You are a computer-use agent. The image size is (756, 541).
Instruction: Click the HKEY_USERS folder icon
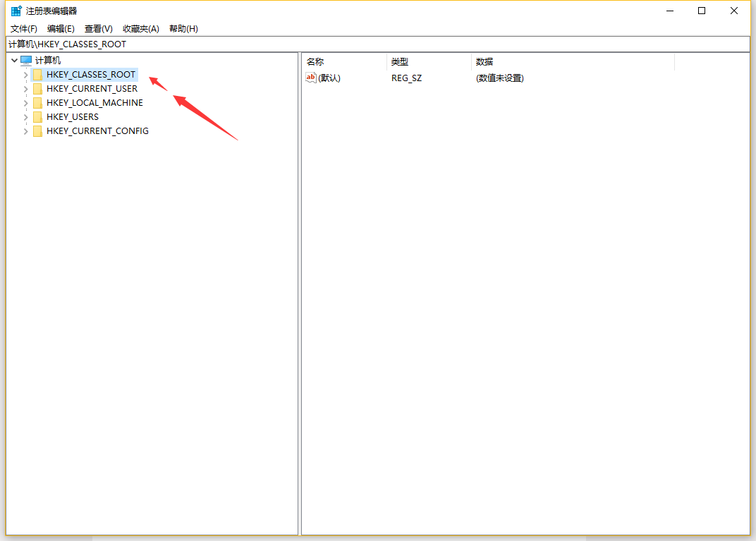point(38,117)
